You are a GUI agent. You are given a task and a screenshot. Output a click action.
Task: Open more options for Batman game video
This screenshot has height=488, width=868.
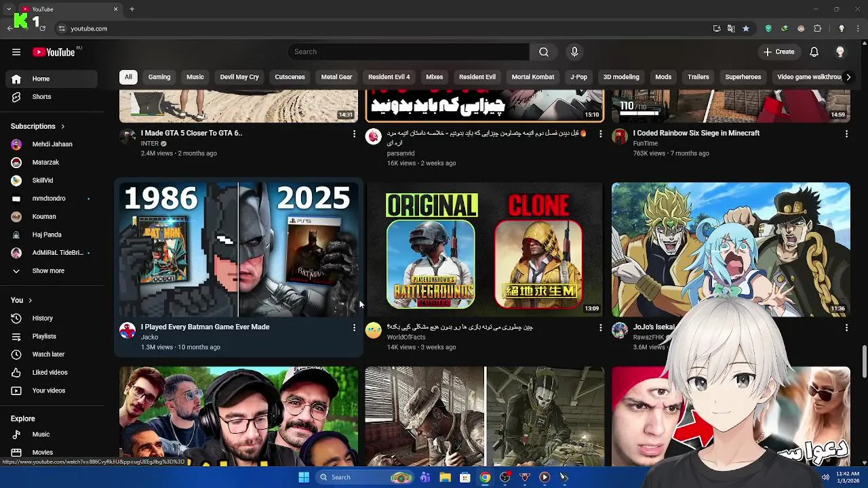point(354,328)
